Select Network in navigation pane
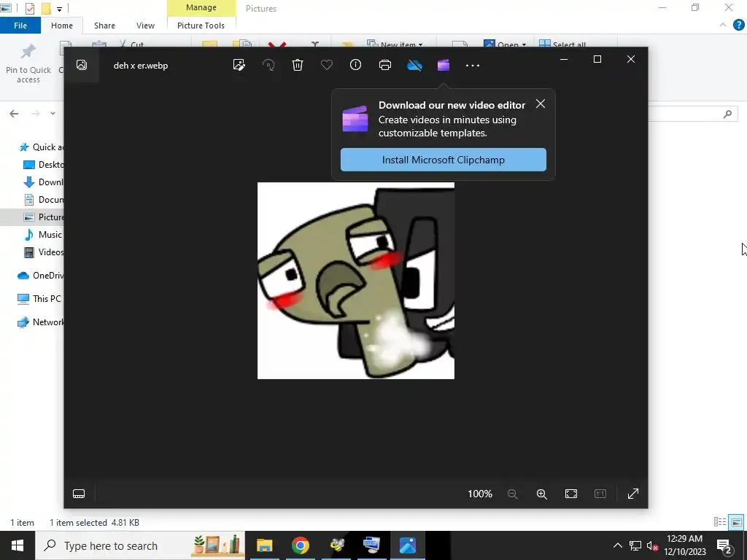 (x=41, y=322)
